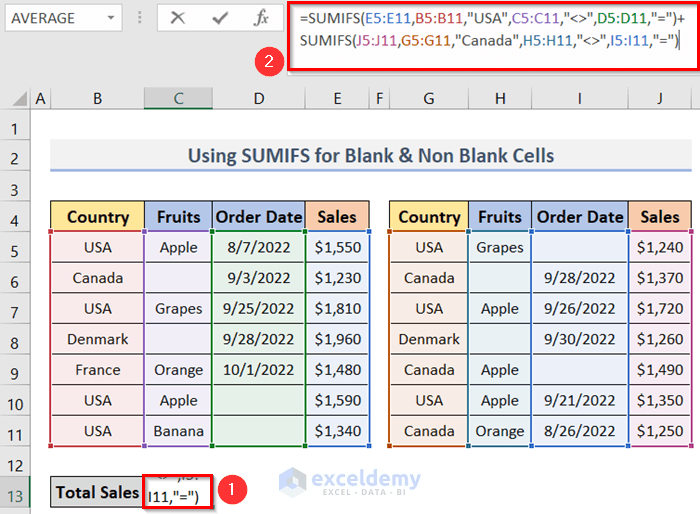Image resolution: width=700 pixels, height=514 pixels.
Task: Click the cell with date 8/26/2022
Action: coord(579,431)
